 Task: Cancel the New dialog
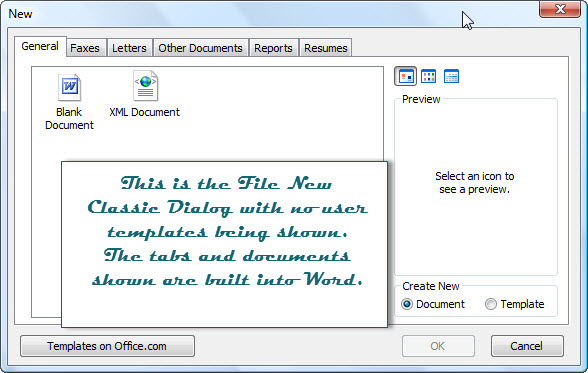click(527, 346)
